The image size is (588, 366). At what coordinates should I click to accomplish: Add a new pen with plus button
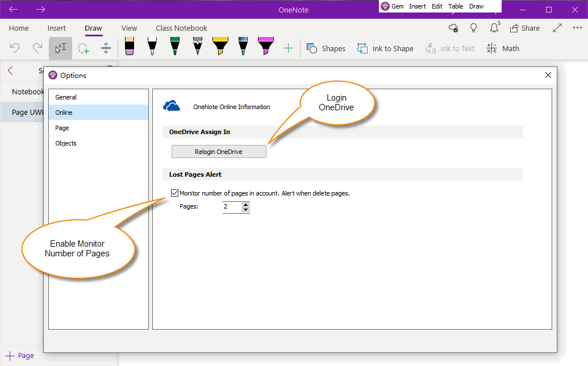pyautogui.click(x=289, y=48)
